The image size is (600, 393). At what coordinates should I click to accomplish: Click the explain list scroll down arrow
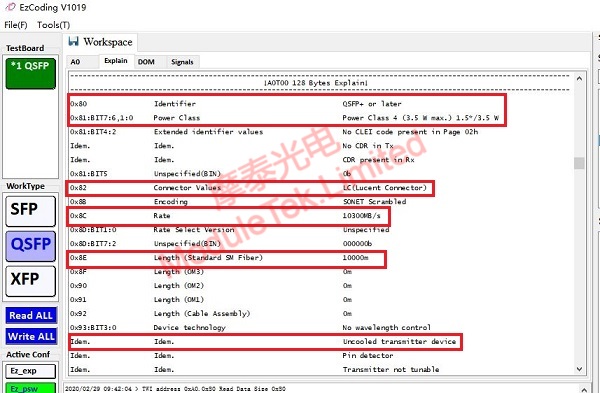[x=579, y=369]
